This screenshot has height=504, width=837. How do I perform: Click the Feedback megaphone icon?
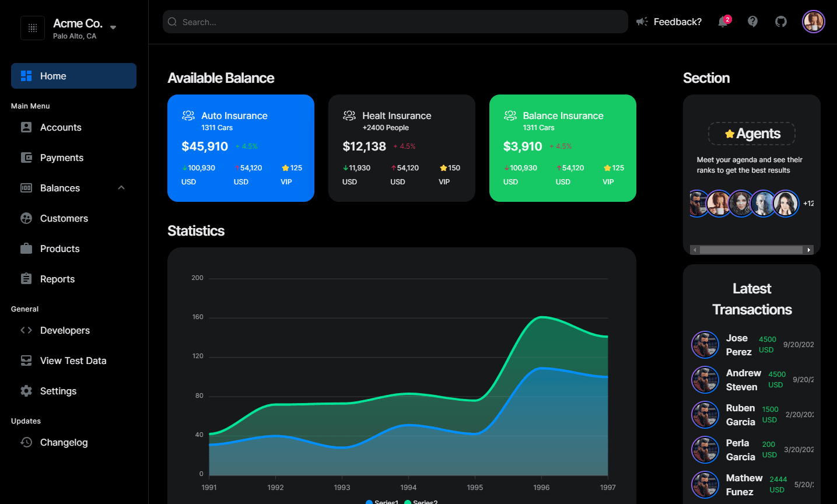pyautogui.click(x=642, y=22)
